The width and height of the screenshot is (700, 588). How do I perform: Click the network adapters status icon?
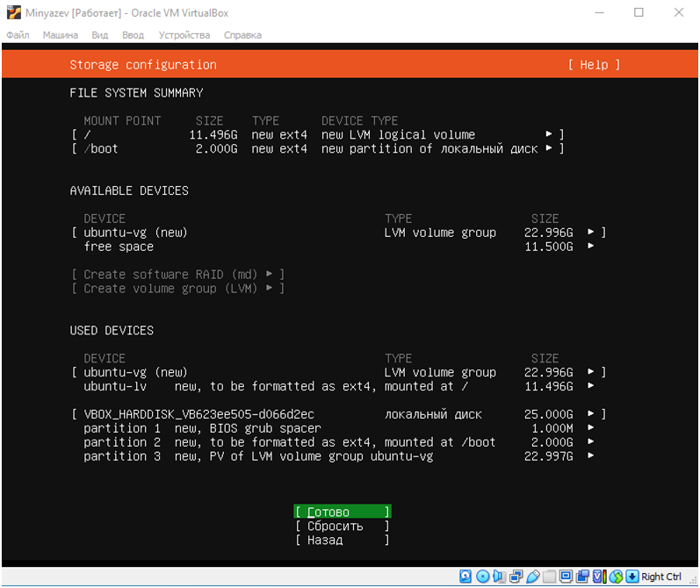coord(516,577)
